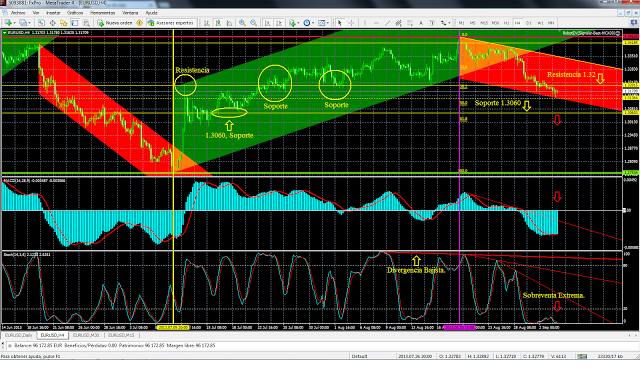Image resolution: width=640 pixels, height=384 pixels.
Task: Switch to the EURUSD,Daily chart tab
Action: (x=18, y=335)
